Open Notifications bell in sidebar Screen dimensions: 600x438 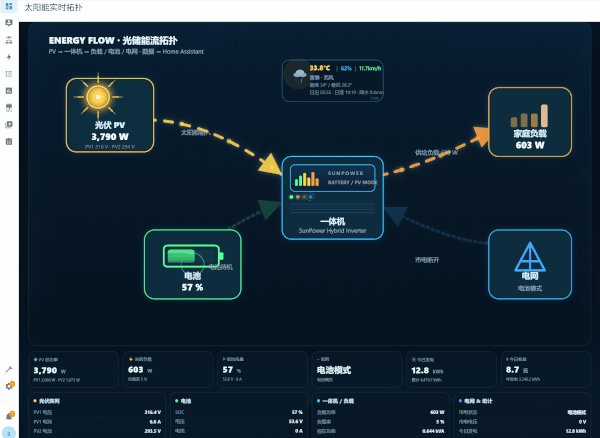(x=9, y=416)
